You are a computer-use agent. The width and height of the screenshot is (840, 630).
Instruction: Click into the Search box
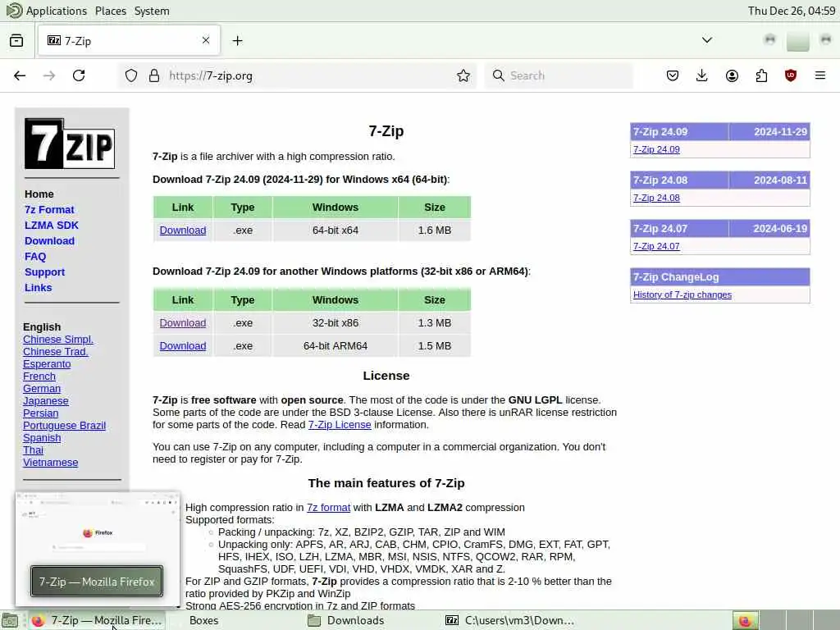click(559, 75)
